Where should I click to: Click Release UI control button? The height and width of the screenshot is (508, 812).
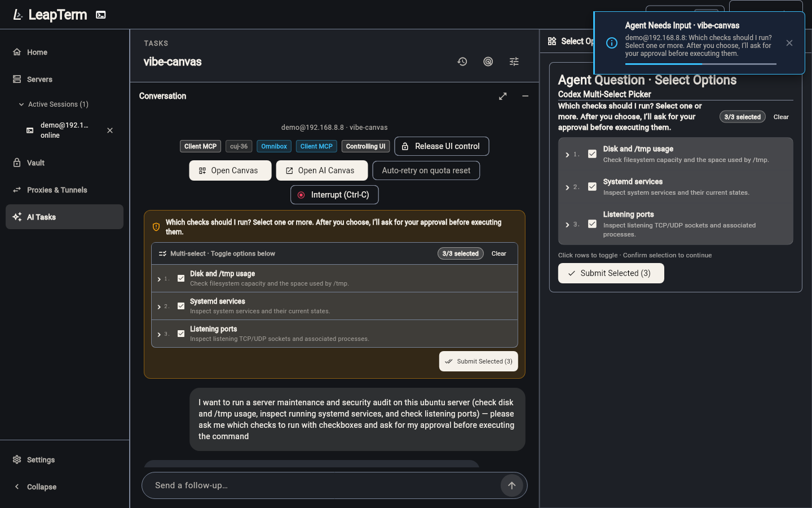tap(442, 146)
